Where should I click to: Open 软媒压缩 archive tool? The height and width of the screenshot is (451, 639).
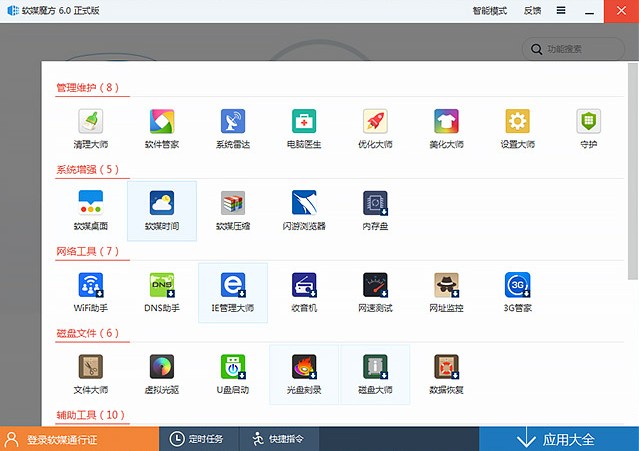tap(233, 210)
